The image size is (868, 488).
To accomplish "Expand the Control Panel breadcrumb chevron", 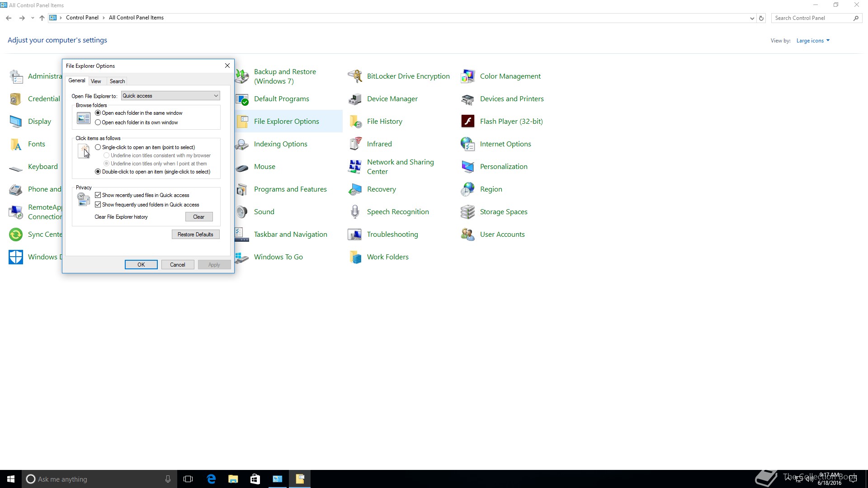I will pos(104,18).
